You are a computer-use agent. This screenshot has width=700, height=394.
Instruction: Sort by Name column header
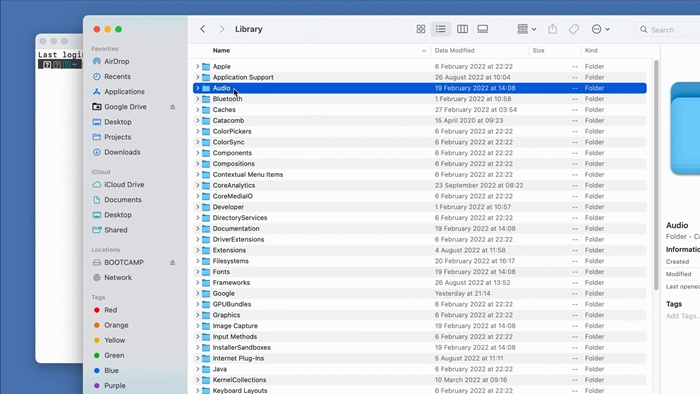pos(221,50)
